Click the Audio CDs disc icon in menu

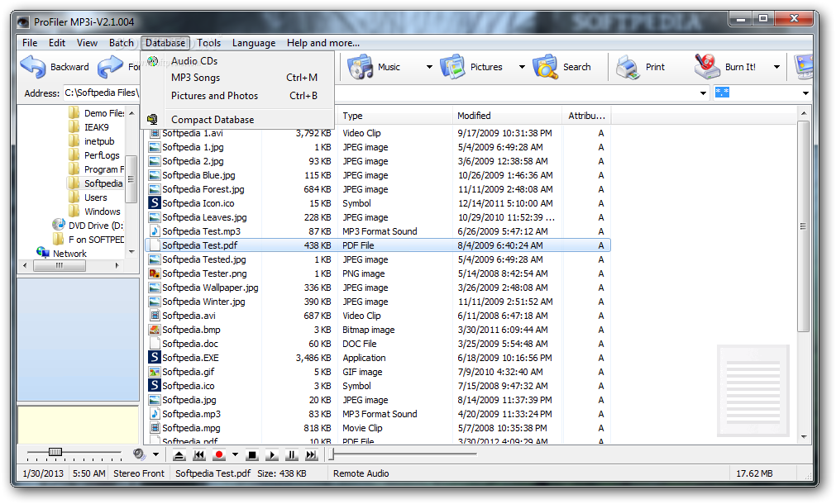(152, 61)
